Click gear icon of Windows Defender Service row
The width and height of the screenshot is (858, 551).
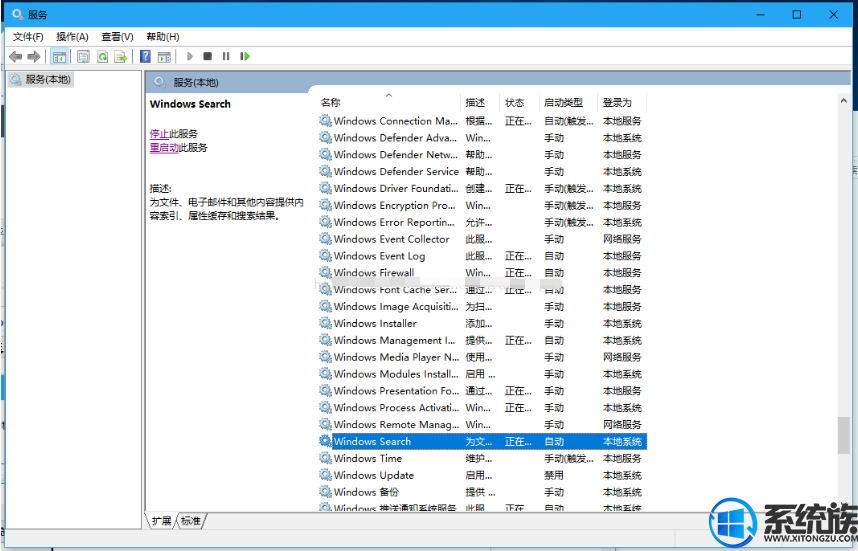click(326, 171)
